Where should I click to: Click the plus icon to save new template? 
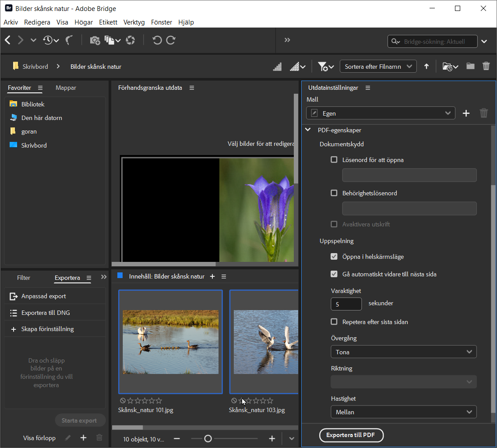pyautogui.click(x=466, y=113)
